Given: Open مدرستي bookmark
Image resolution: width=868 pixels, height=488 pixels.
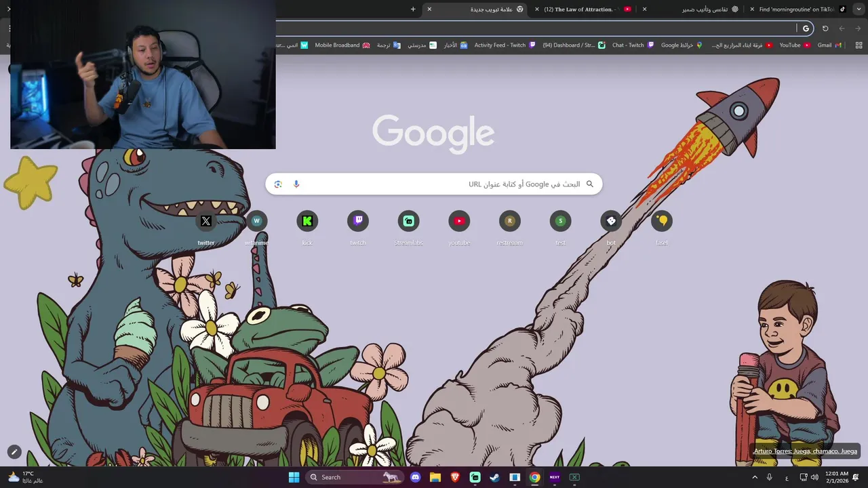Looking at the screenshot, I should pos(422,45).
